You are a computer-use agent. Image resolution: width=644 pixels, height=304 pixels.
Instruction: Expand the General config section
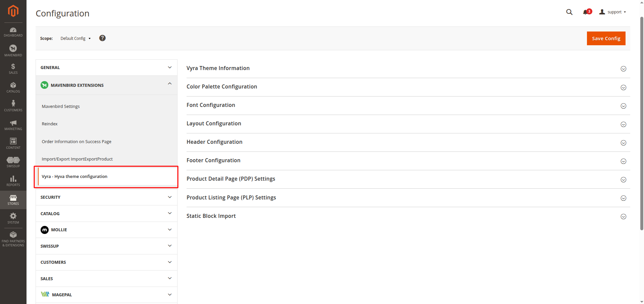[x=106, y=68]
